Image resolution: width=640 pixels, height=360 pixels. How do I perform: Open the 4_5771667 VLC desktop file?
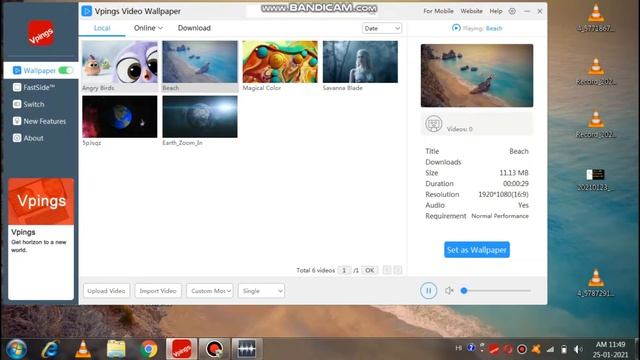pyautogui.click(x=596, y=18)
